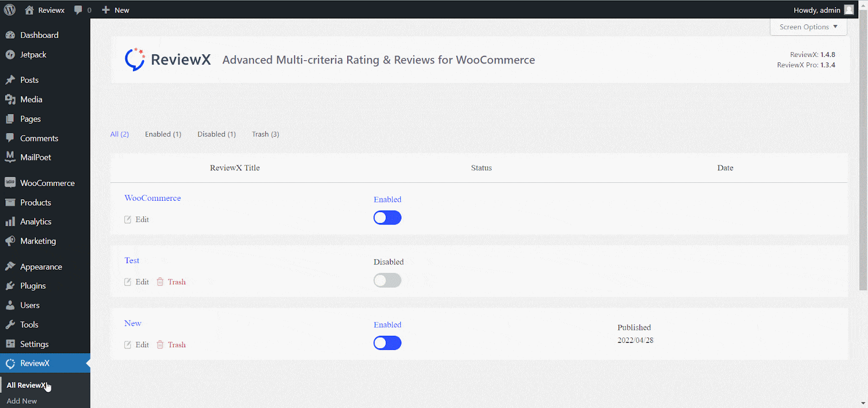
Task: Click the Date column header
Action: click(x=725, y=168)
